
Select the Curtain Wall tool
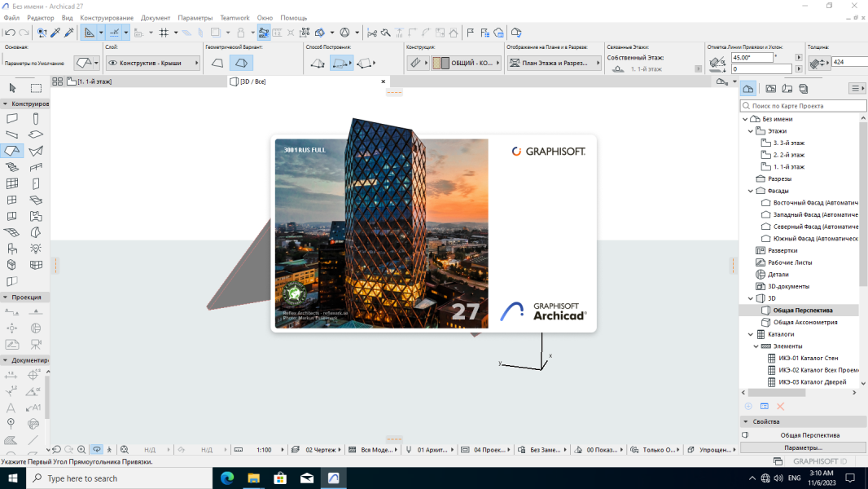pos(11,183)
